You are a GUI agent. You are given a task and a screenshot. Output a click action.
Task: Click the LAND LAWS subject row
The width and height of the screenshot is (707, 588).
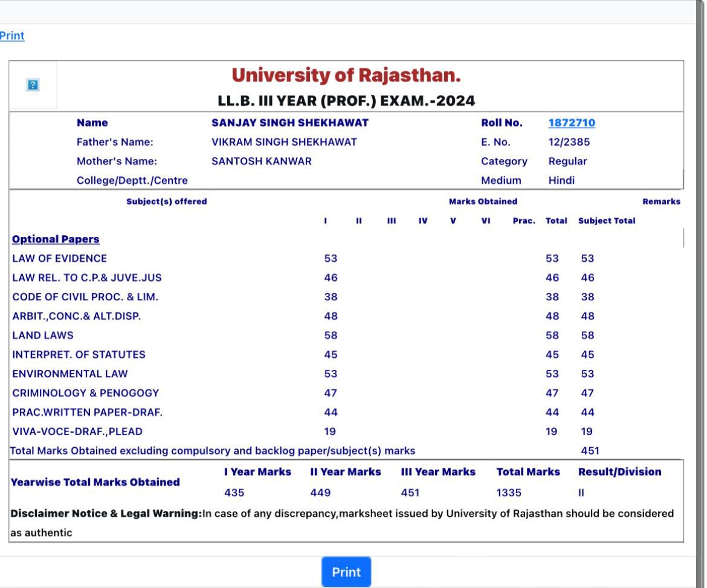pos(43,335)
